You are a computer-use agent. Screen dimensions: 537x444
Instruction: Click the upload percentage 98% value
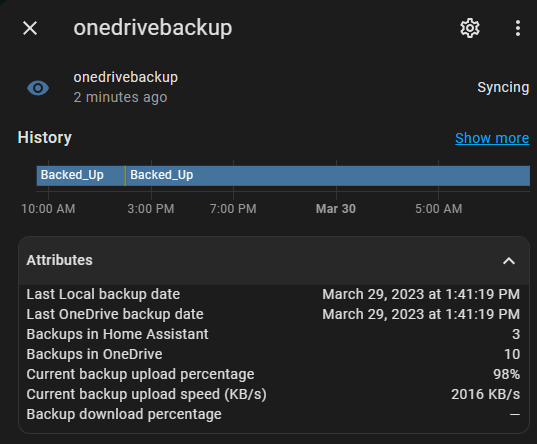point(507,374)
